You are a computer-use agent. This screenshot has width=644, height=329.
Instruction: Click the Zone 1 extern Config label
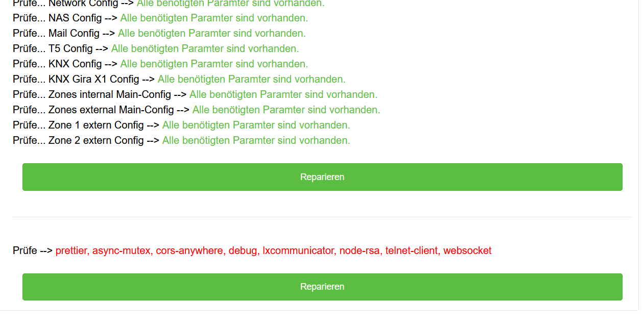click(96, 125)
